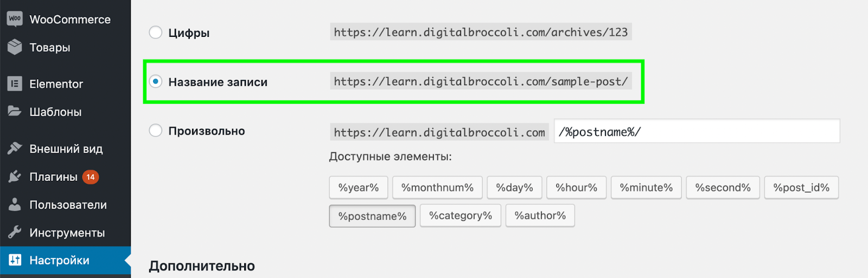Insert the %author% tag

click(x=540, y=216)
